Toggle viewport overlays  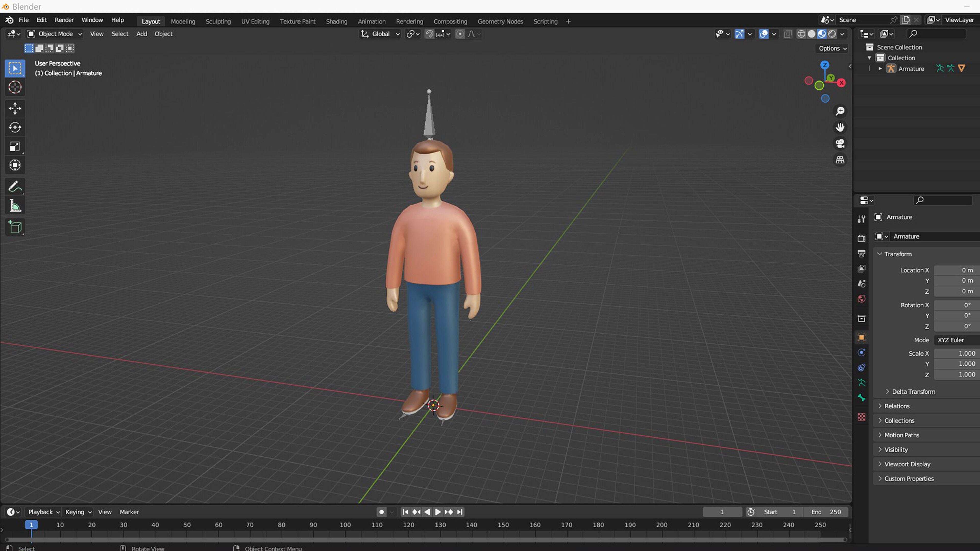click(763, 34)
